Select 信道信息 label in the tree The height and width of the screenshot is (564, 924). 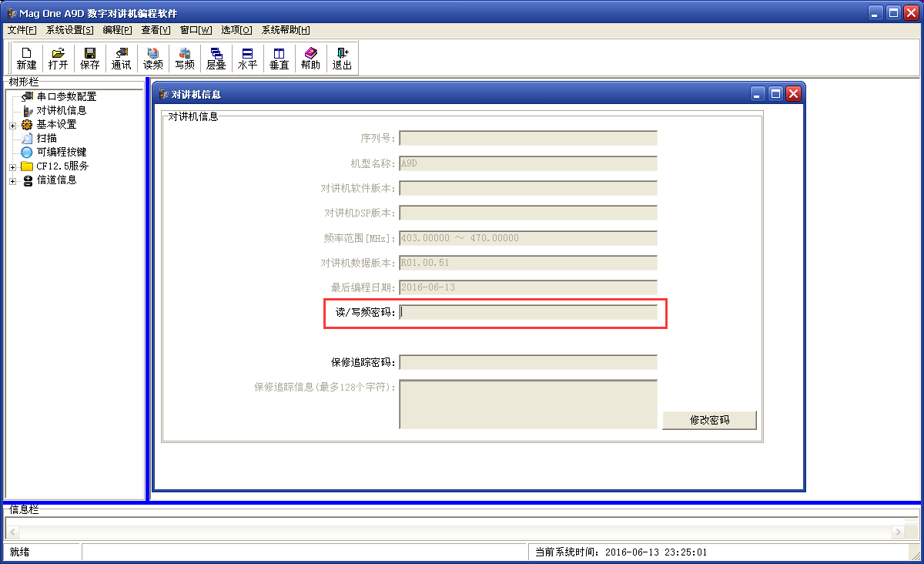click(x=56, y=180)
